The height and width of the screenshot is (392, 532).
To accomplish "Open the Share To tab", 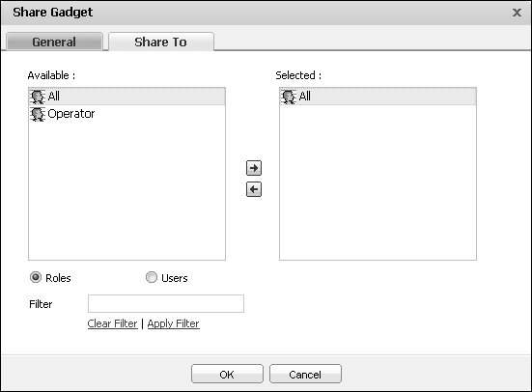I will [x=161, y=42].
